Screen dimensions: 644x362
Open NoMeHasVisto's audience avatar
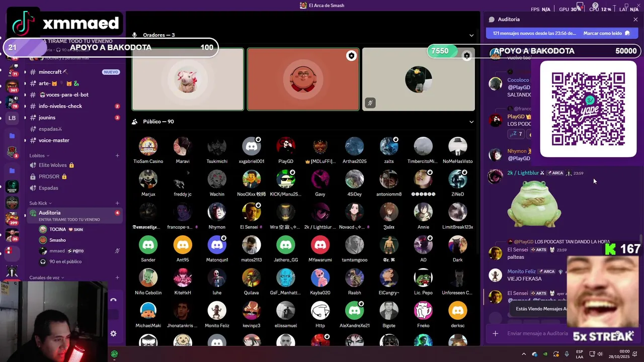(457, 146)
